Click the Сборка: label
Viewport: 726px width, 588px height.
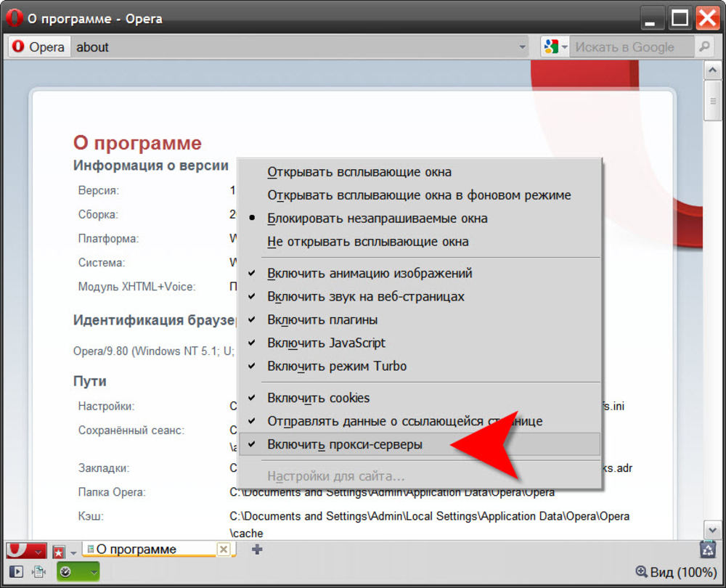coord(98,214)
